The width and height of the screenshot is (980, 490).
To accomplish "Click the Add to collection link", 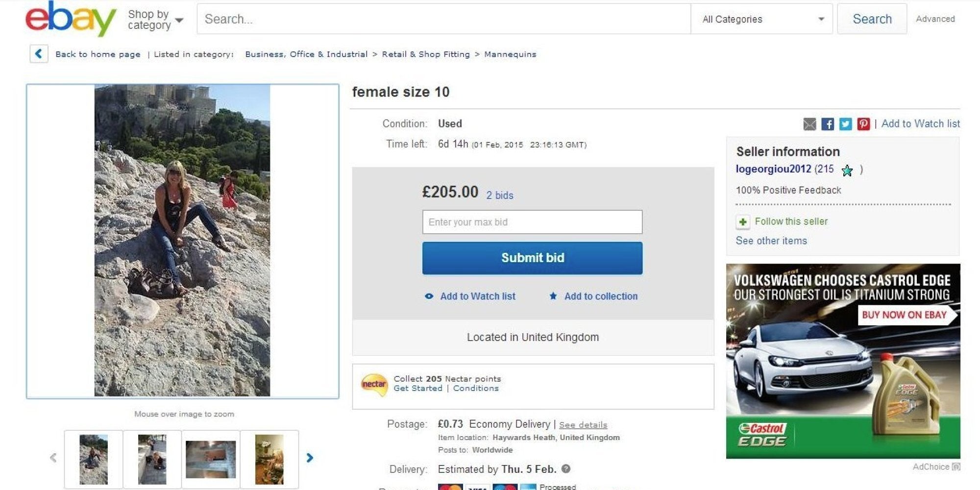I will [600, 296].
